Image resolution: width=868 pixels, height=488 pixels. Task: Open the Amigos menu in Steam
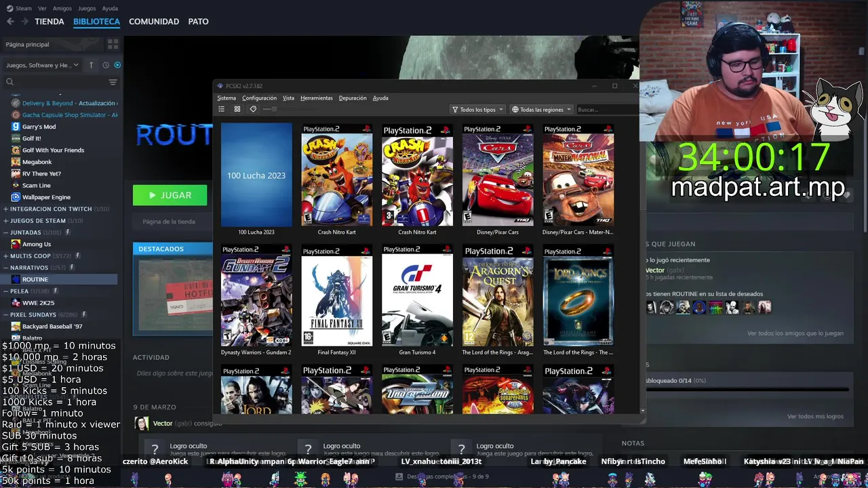pyautogui.click(x=62, y=8)
